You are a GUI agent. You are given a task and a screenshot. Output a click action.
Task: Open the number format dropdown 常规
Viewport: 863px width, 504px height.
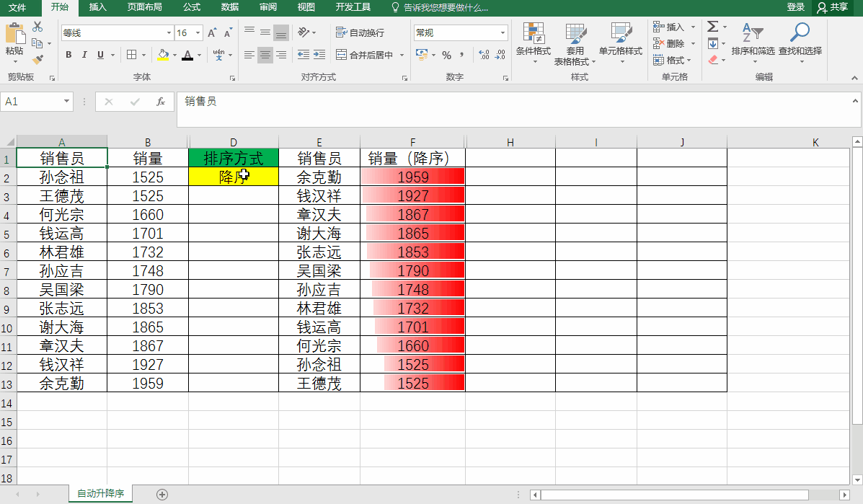point(503,33)
